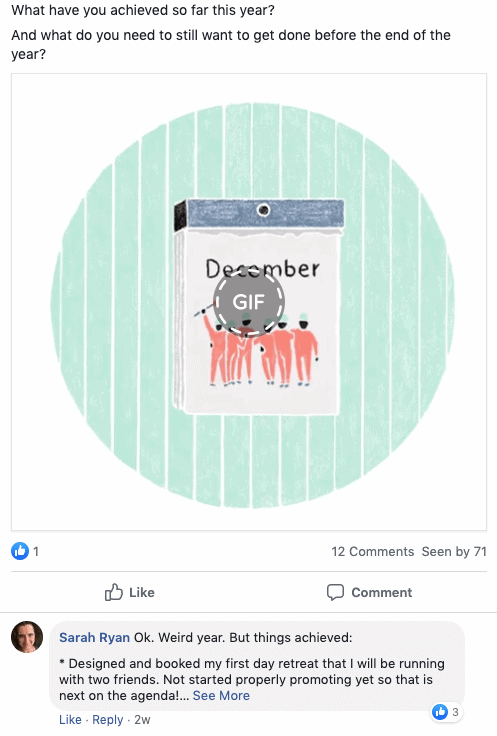
Task: Click the number 3 reaction count on the comment
Action: click(455, 712)
